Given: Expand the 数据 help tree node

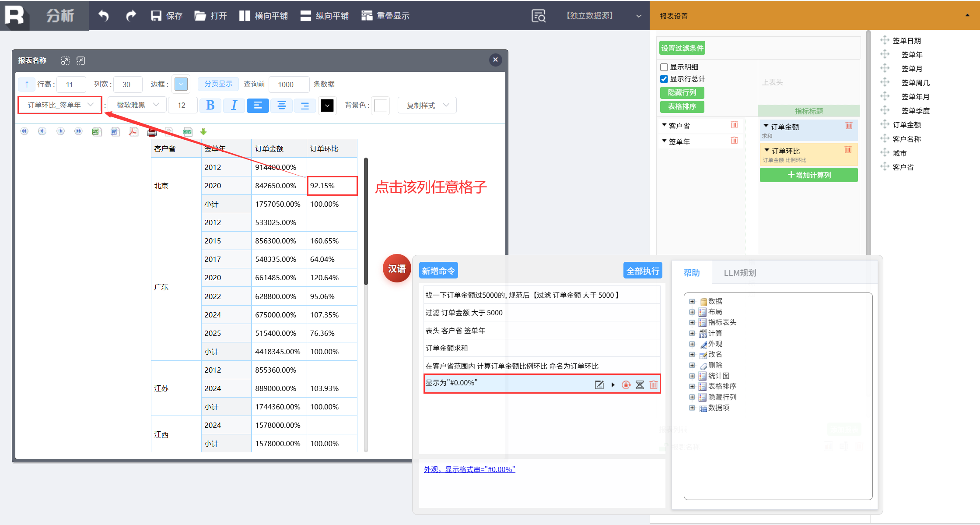Looking at the screenshot, I should coord(692,301).
